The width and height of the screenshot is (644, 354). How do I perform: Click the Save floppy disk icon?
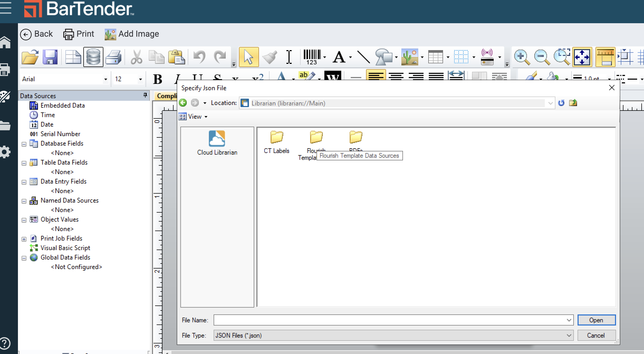(50, 57)
